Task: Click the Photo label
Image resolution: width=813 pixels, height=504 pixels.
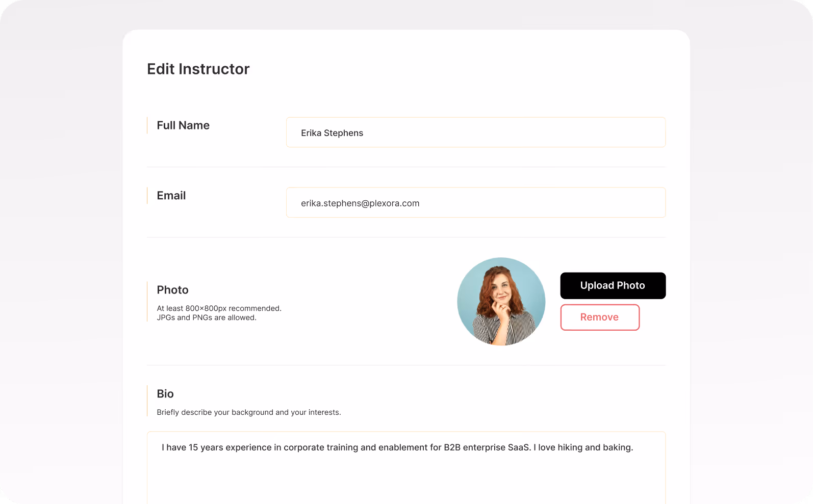Action: click(x=173, y=290)
